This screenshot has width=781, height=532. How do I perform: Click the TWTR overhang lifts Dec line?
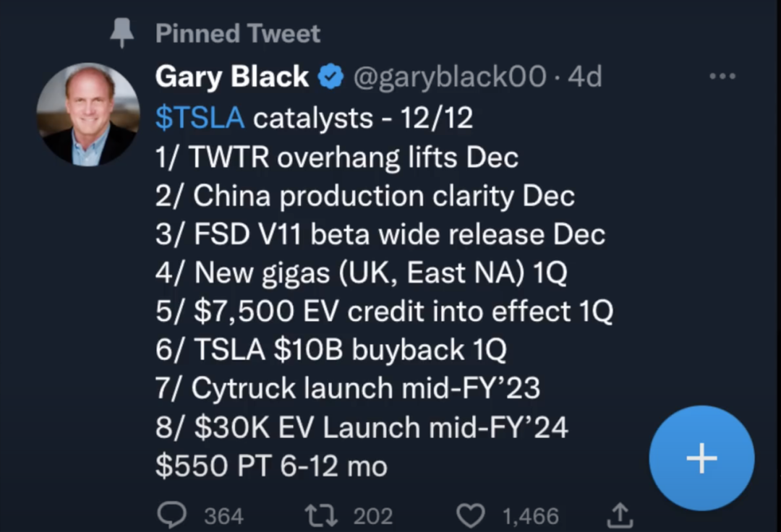point(336,157)
